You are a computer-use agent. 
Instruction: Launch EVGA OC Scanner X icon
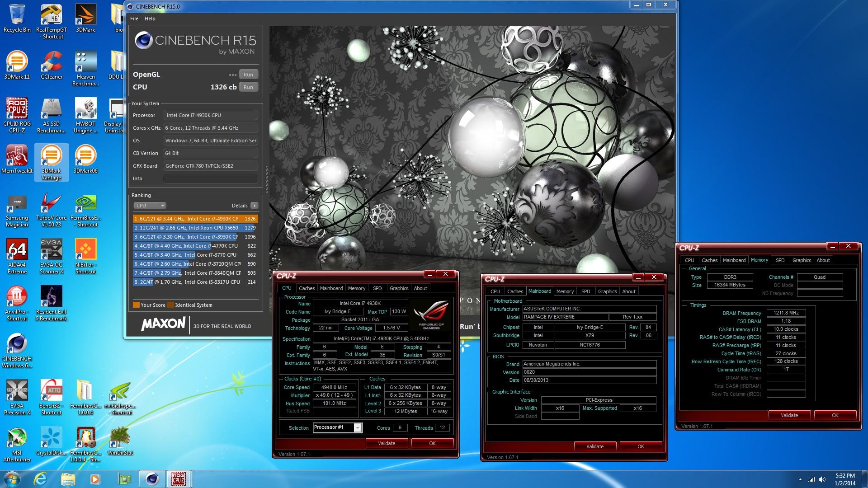pyautogui.click(x=51, y=256)
